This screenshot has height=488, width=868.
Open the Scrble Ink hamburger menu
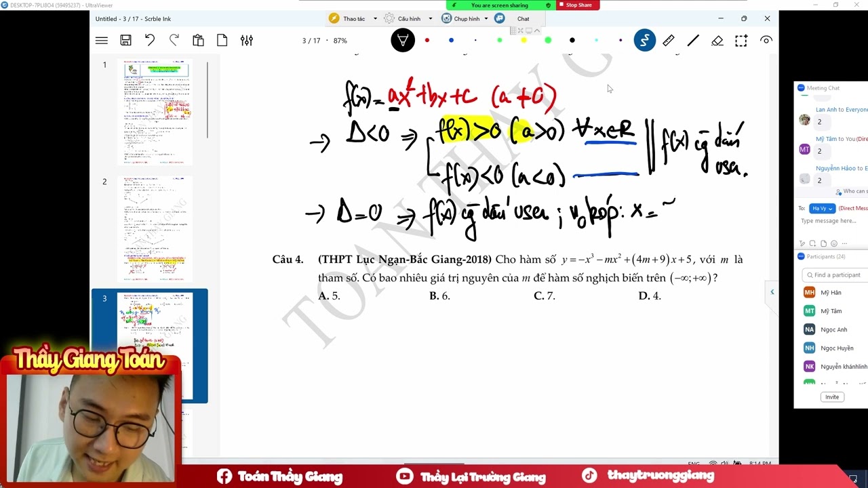[x=102, y=41]
